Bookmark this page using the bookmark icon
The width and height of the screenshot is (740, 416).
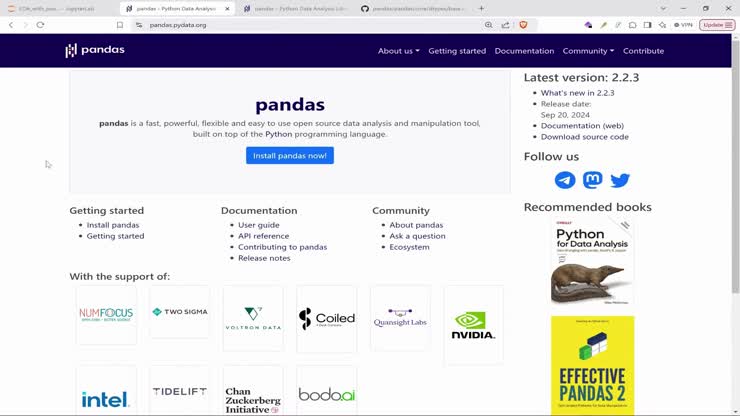click(x=120, y=24)
